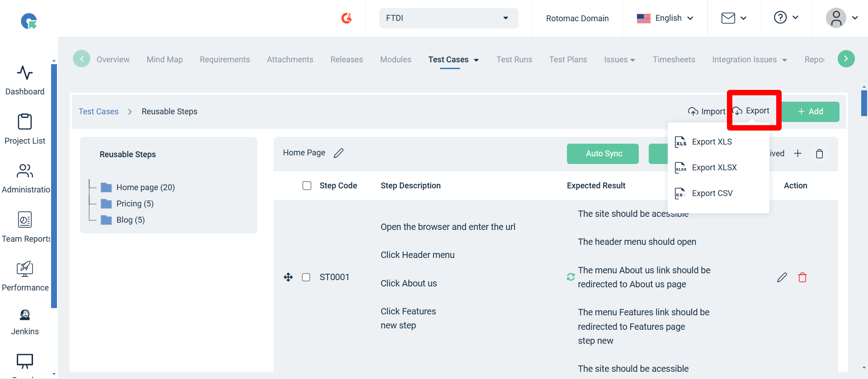
Task: Click 'Click Header menu' step text
Action: [x=417, y=255]
